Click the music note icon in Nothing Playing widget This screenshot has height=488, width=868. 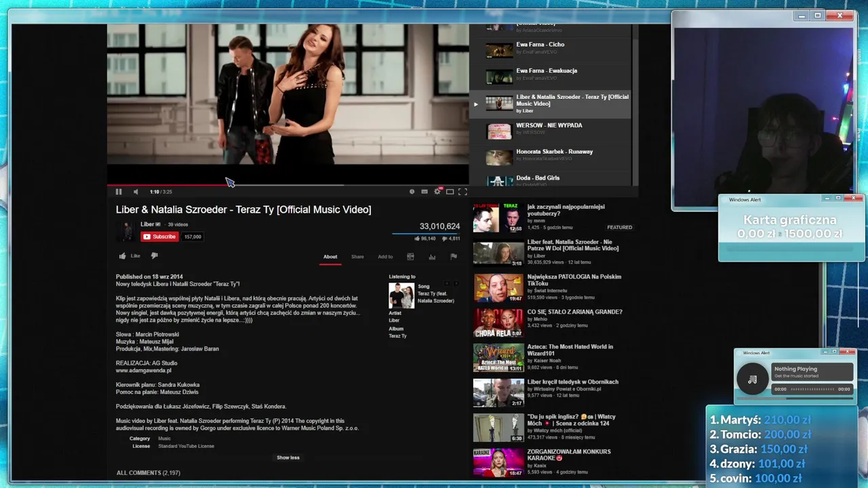pyautogui.click(x=752, y=380)
